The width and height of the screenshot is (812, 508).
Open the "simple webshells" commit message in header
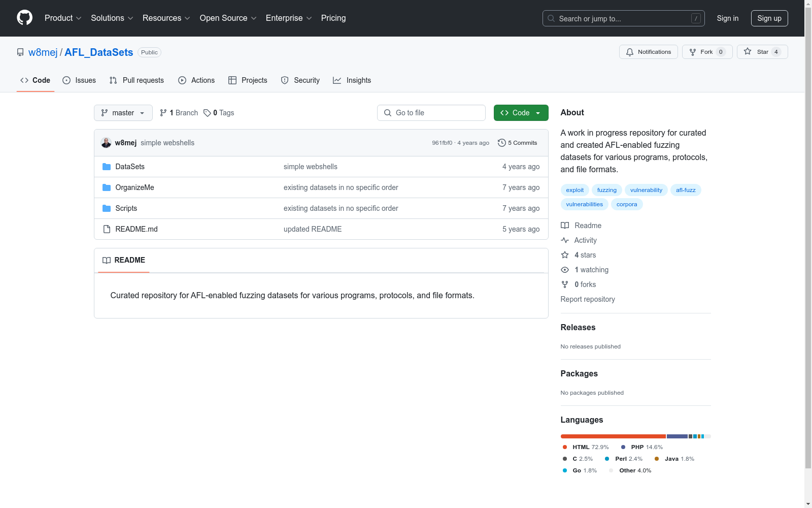[x=167, y=143]
